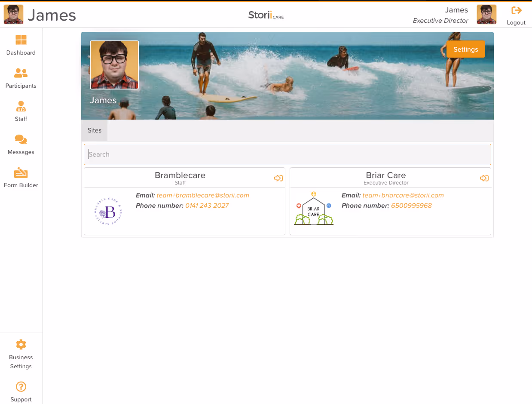Open the Messages chat bubbles icon

21,139
